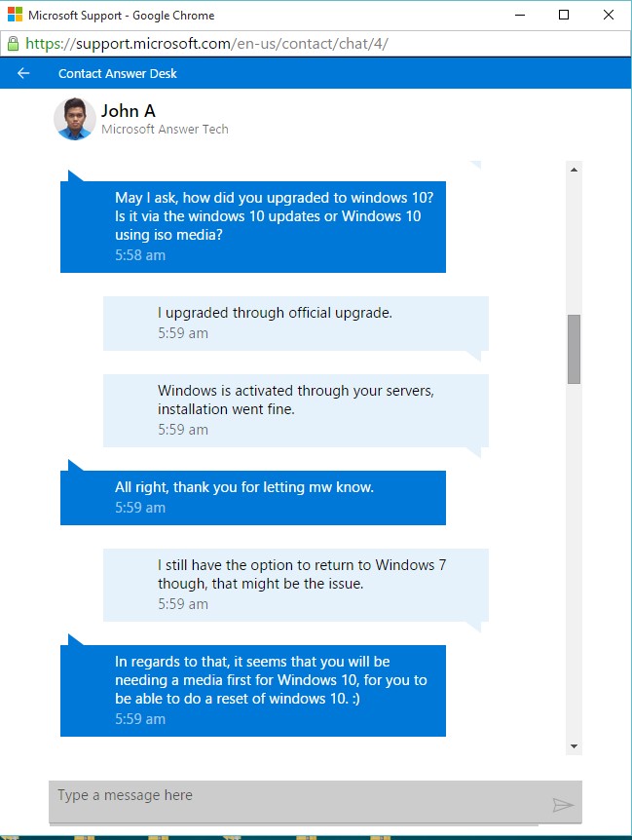Screen dimensions: 632x840
Task: Click the 'All right, thank you' message bubble
Action: tap(243, 487)
